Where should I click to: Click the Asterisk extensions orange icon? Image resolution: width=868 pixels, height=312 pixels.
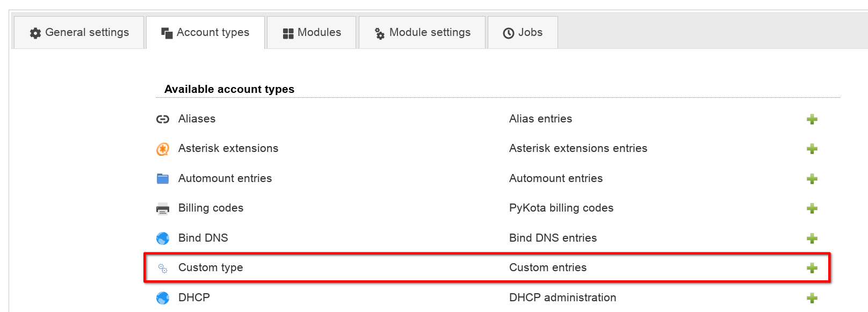pyautogui.click(x=163, y=149)
